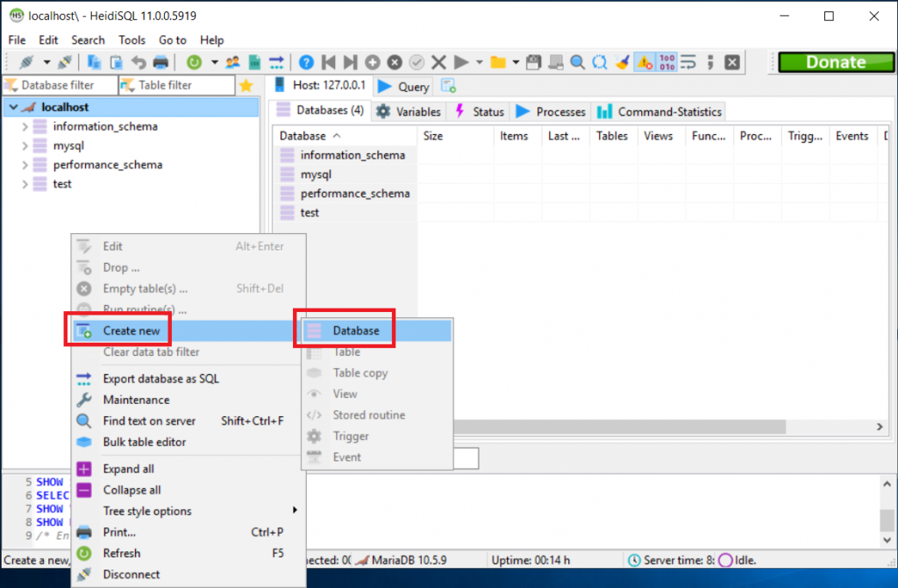Click the Run query play icon
898x588 pixels.
tap(461, 62)
